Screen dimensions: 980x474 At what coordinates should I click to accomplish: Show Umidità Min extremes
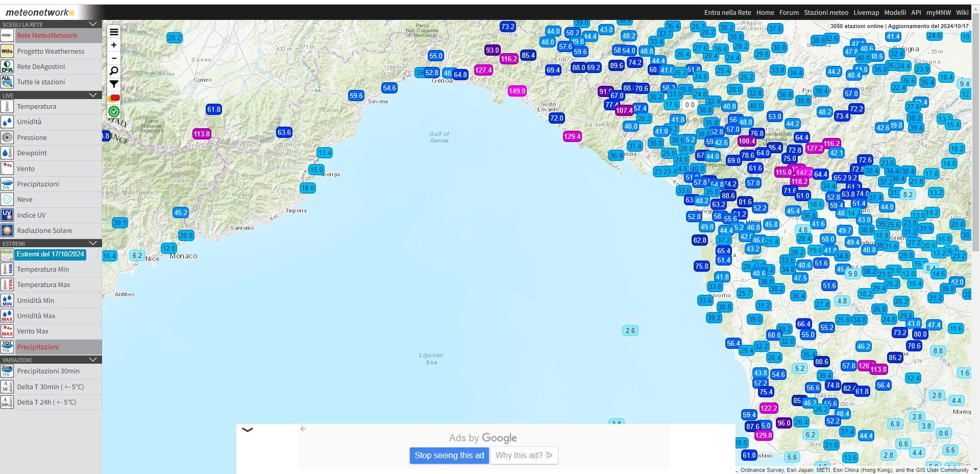51,300
